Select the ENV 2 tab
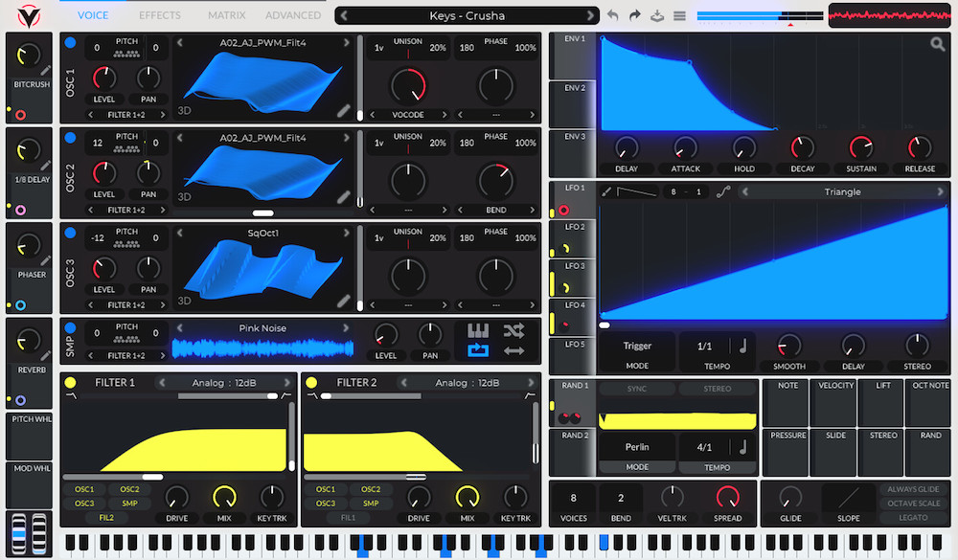 pyautogui.click(x=573, y=103)
